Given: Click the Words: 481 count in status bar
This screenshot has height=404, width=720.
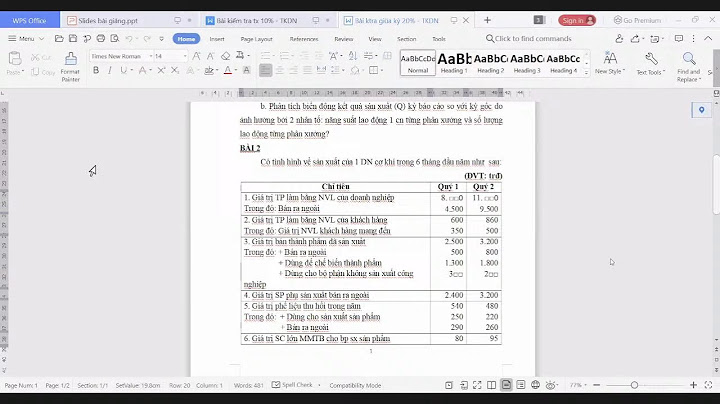Looking at the screenshot, I should [x=248, y=385].
